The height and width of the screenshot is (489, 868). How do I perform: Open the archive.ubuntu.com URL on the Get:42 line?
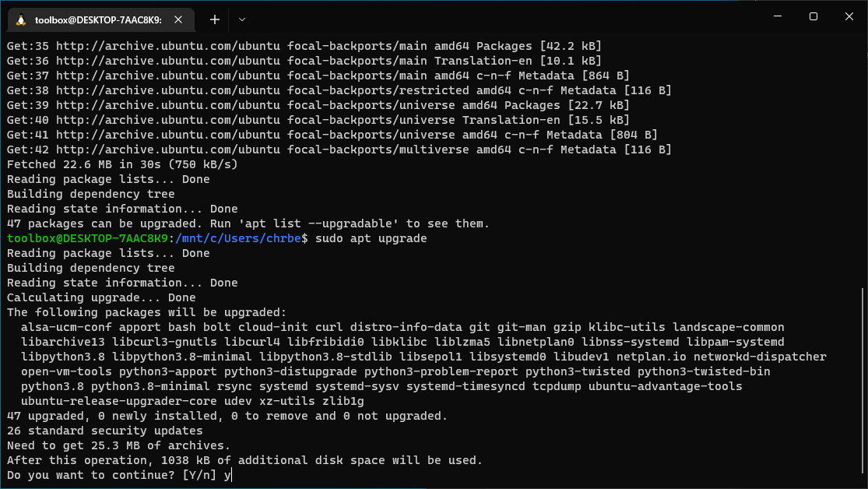click(168, 150)
